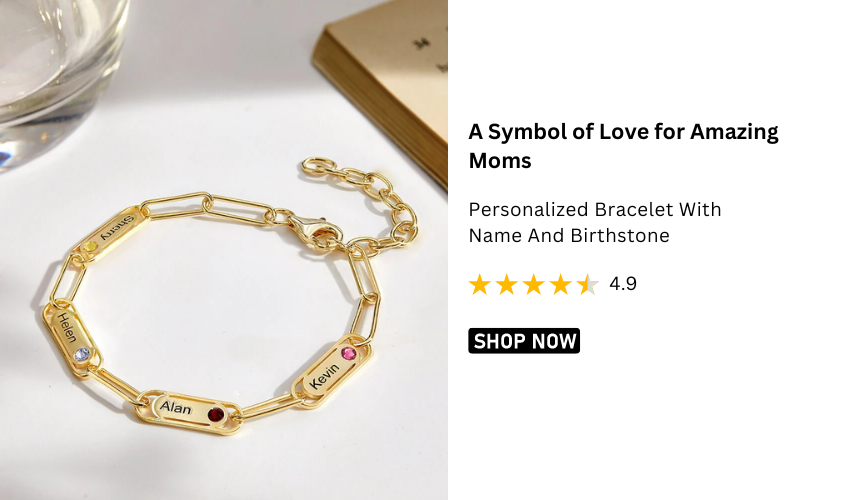850x500 pixels.
Task: Click the 'Sherry' name tag on bracelet
Action: tap(111, 234)
